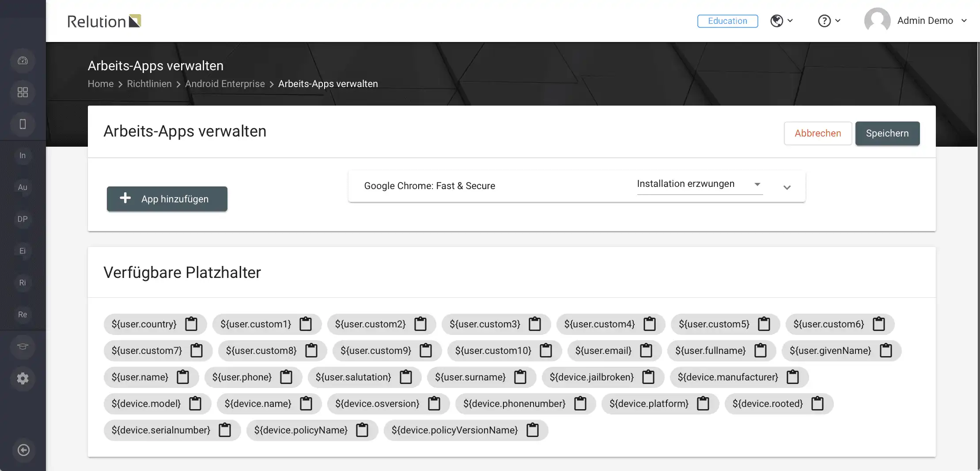Expand the Google Chrome app row chevron
This screenshot has height=471, width=980.
[x=787, y=187]
